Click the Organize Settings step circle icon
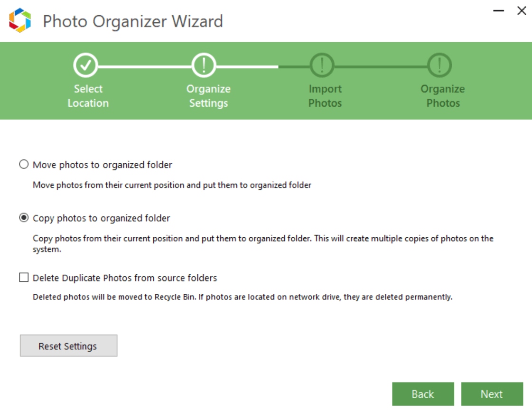The width and height of the screenshot is (532, 410). point(204,65)
